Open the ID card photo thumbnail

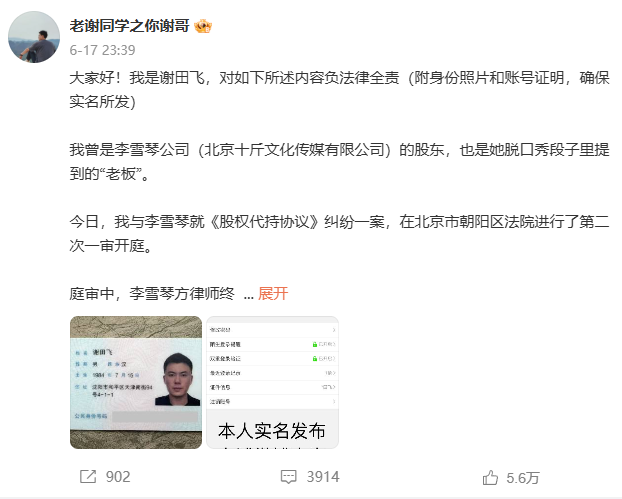point(136,382)
